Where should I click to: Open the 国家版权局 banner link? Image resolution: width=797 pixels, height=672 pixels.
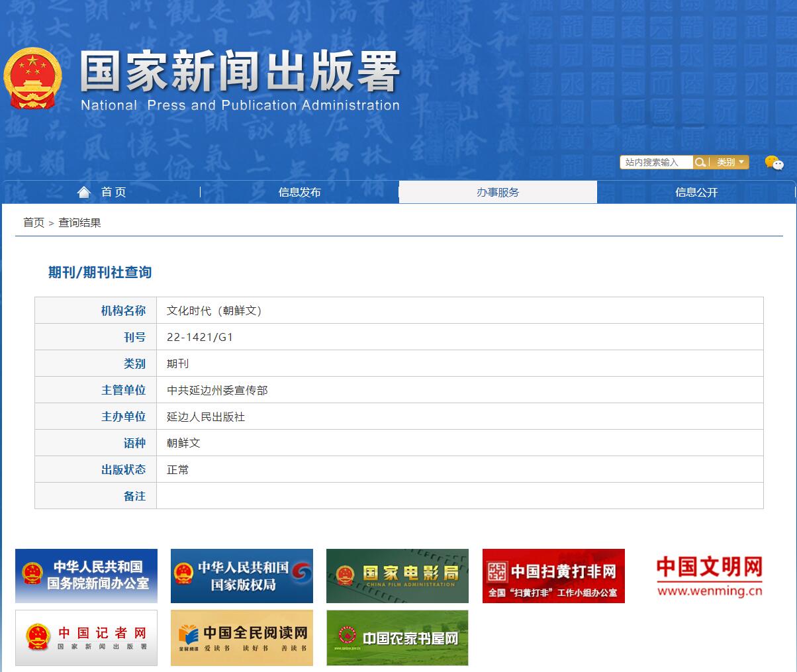[x=242, y=575]
